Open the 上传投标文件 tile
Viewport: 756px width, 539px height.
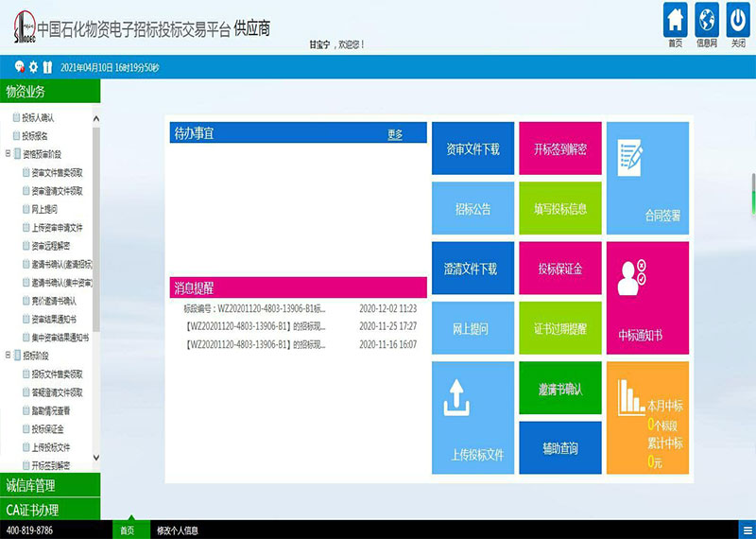tap(473, 417)
